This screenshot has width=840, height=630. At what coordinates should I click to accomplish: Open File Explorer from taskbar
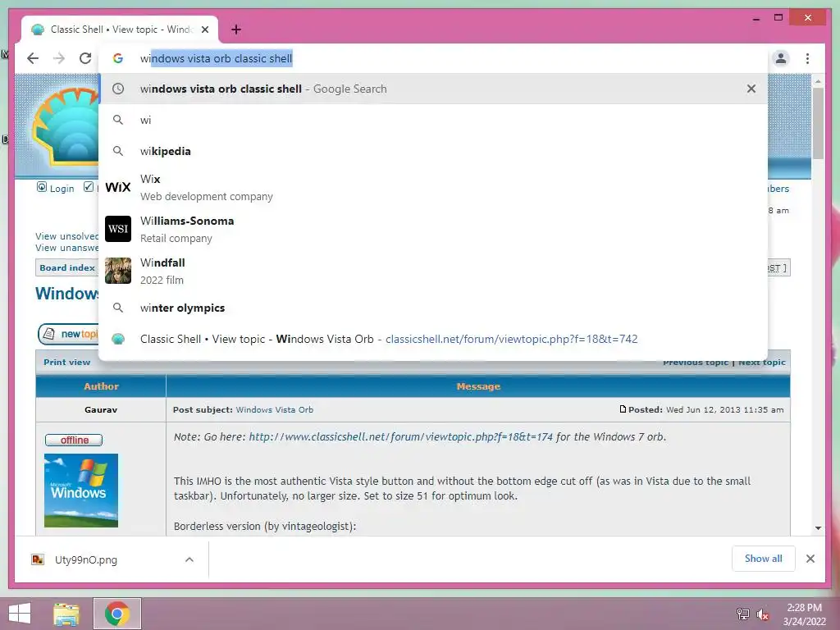[x=66, y=614]
